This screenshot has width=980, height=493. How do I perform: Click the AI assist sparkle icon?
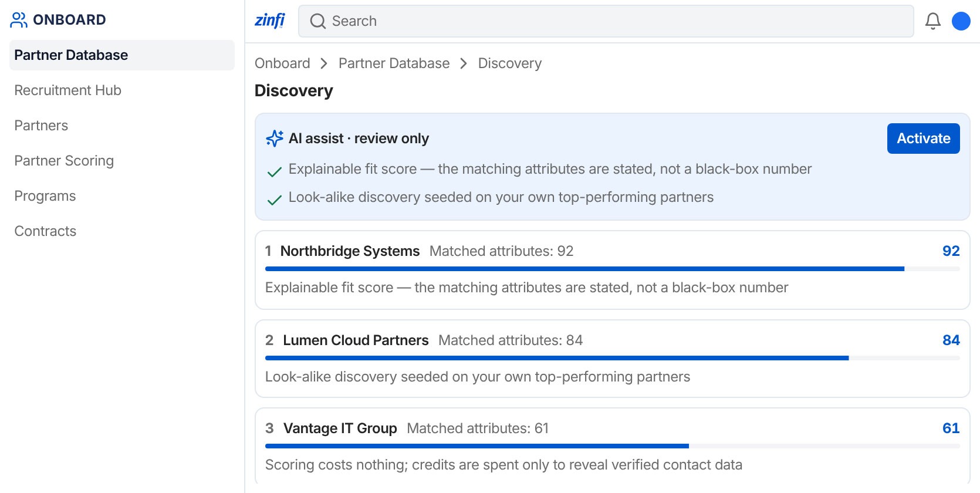click(275, 139)
